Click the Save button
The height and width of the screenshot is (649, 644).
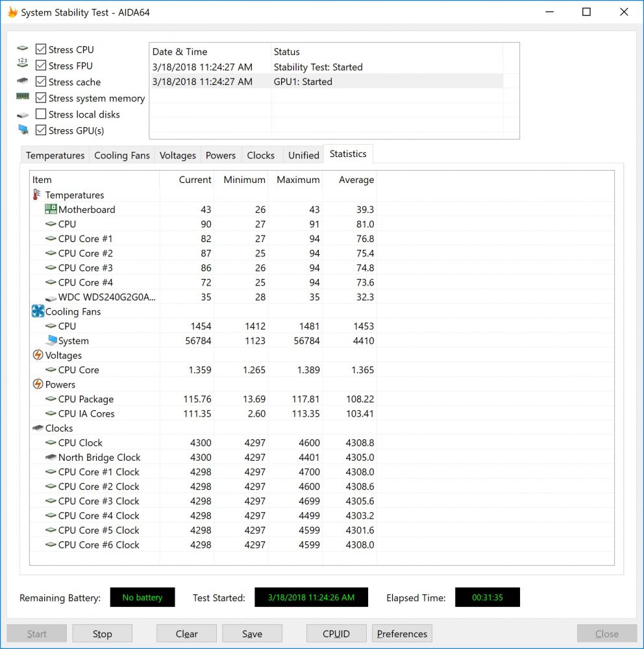tap(253, 633)
